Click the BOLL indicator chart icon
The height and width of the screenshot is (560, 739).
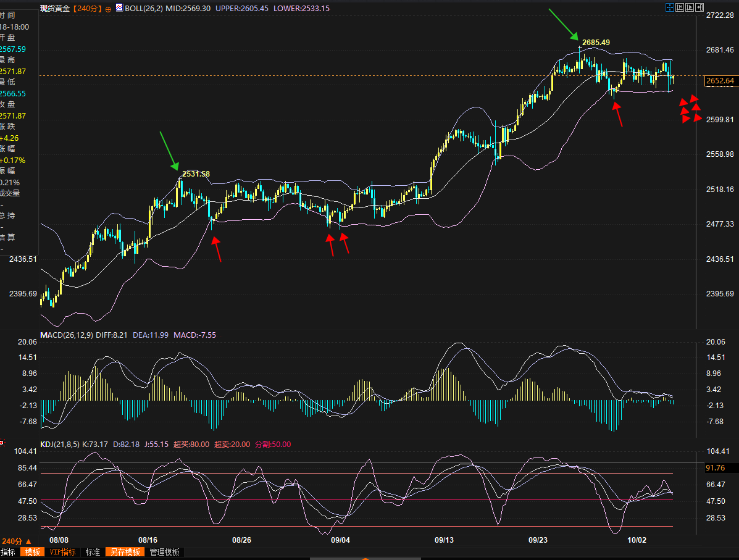coord(119,8)
